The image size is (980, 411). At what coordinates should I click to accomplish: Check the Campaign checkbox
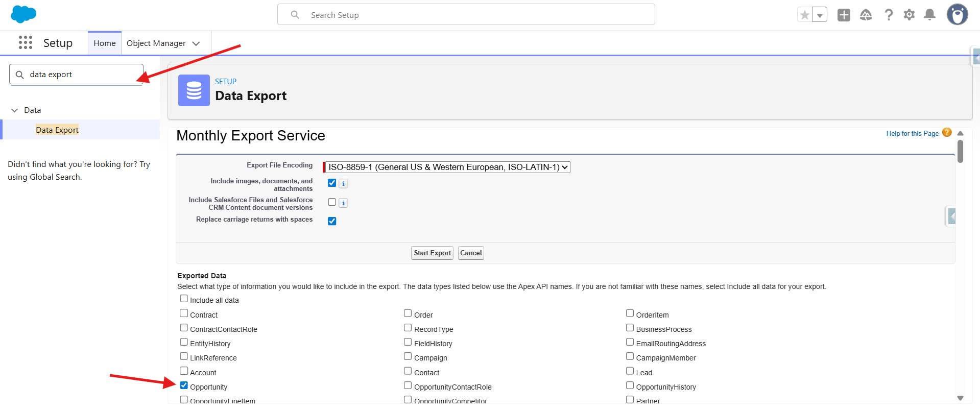(408, 356)
